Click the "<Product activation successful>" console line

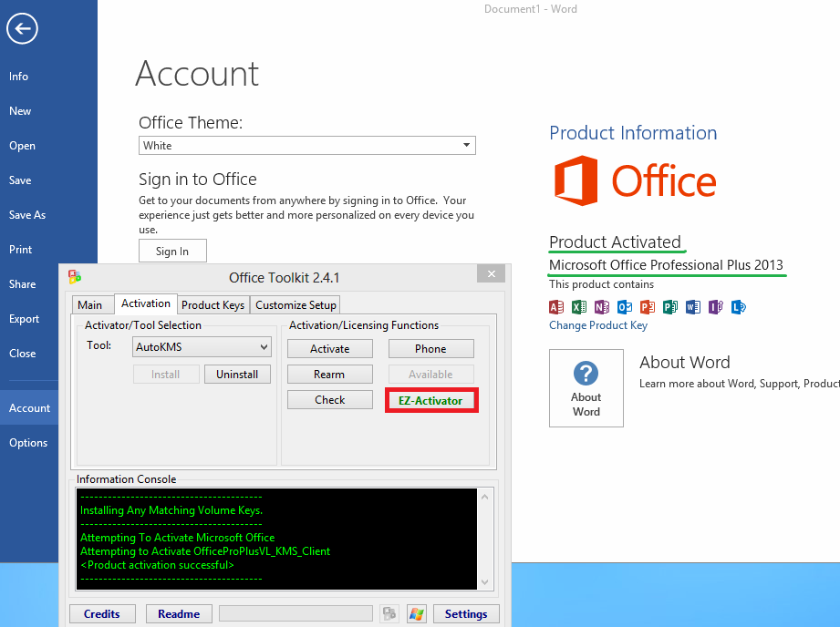[157, 565]
